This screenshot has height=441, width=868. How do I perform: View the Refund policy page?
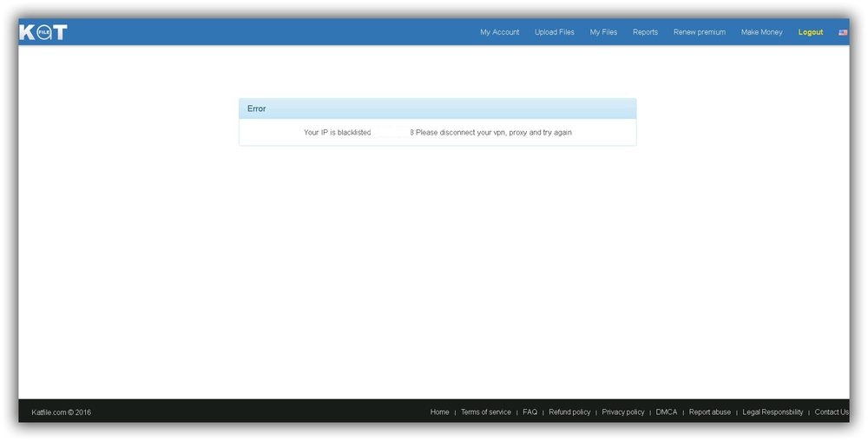click(x=569, y=412)
